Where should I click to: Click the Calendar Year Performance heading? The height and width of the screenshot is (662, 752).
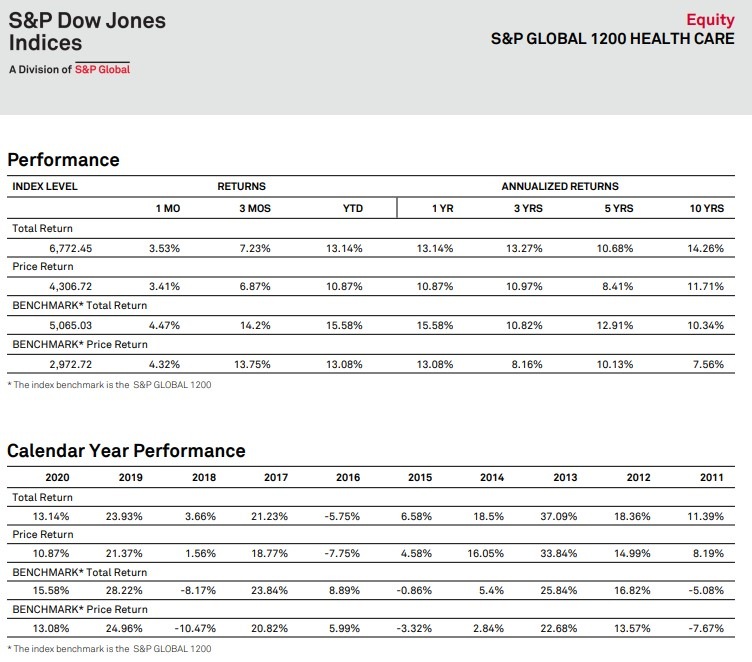126,451
